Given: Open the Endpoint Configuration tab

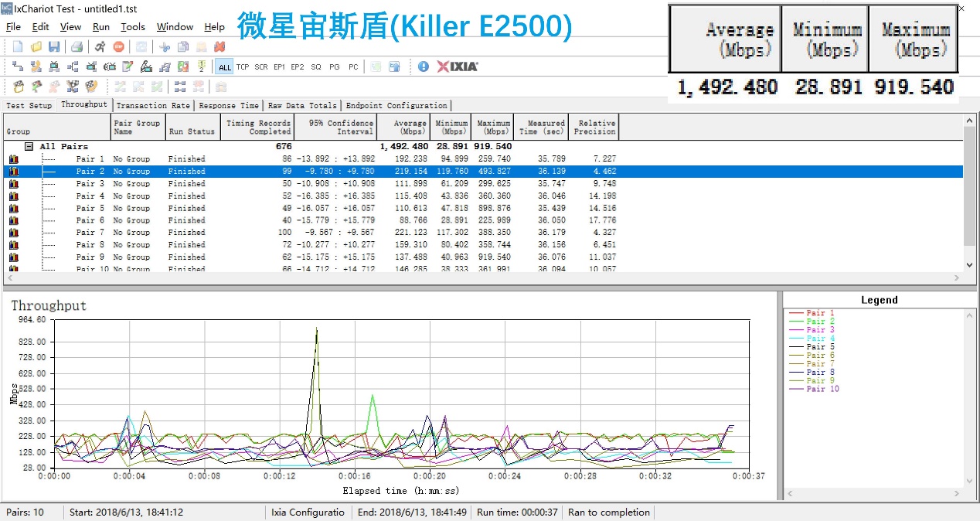Looking at the screenshot, I should pos(396,106).
